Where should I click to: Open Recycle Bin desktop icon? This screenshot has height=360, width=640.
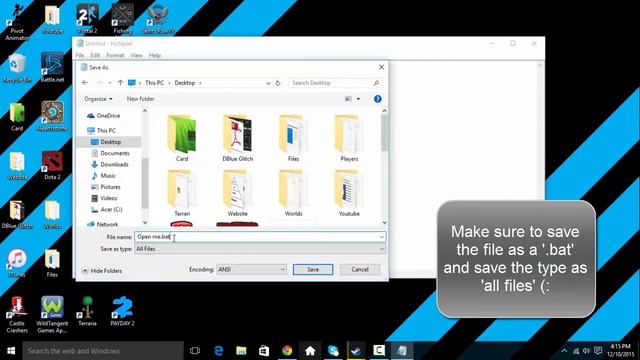(17, 69)
